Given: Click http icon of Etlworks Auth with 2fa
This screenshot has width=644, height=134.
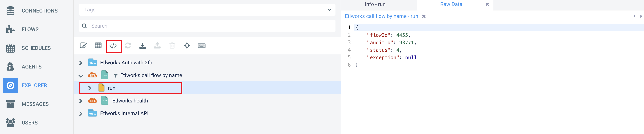Looking at the screenshot, I should 92,63.
